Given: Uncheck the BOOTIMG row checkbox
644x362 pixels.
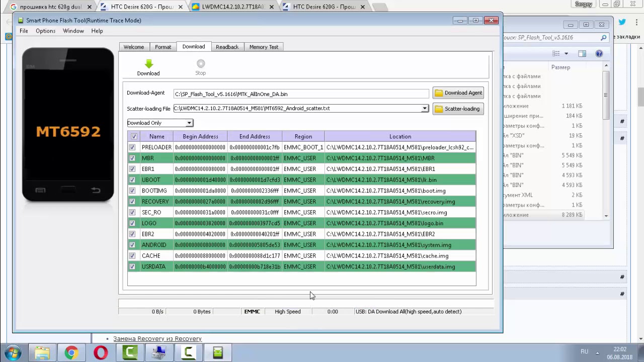Looking at the screenshot, I should point(132,191).
